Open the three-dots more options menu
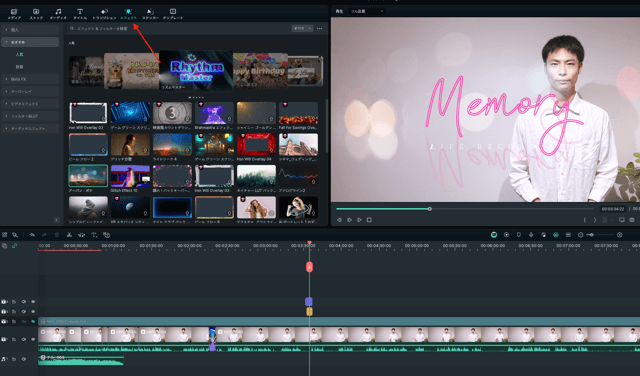 click(x=320, y=29)
